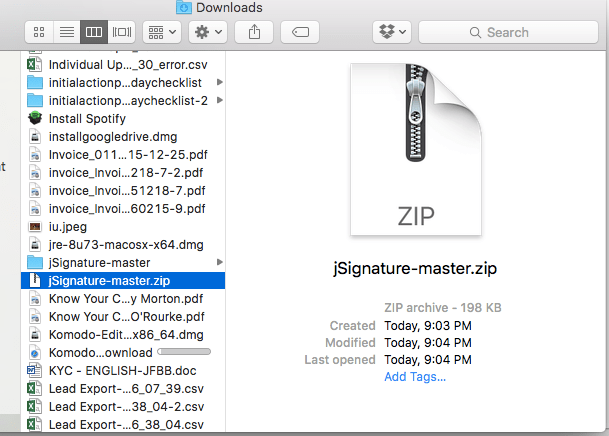Click the large ZIP preview thumbnail

coord(416,149)
